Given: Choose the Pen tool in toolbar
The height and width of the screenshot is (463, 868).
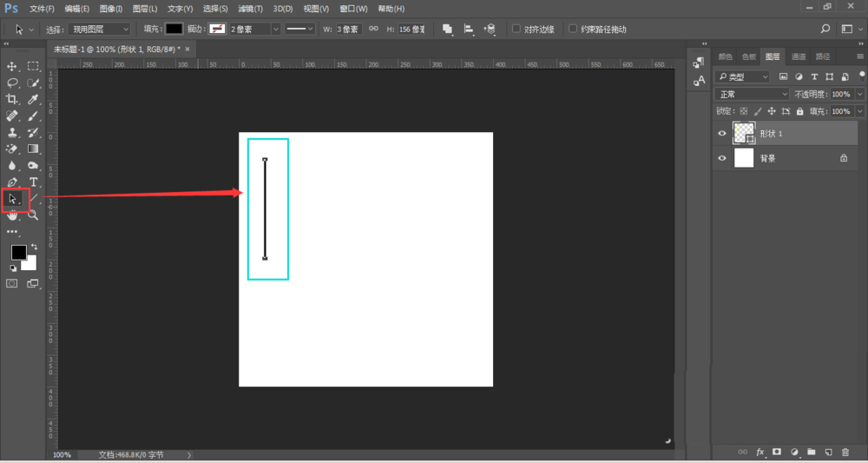Looking at the screenshot, I should (12, 182).
